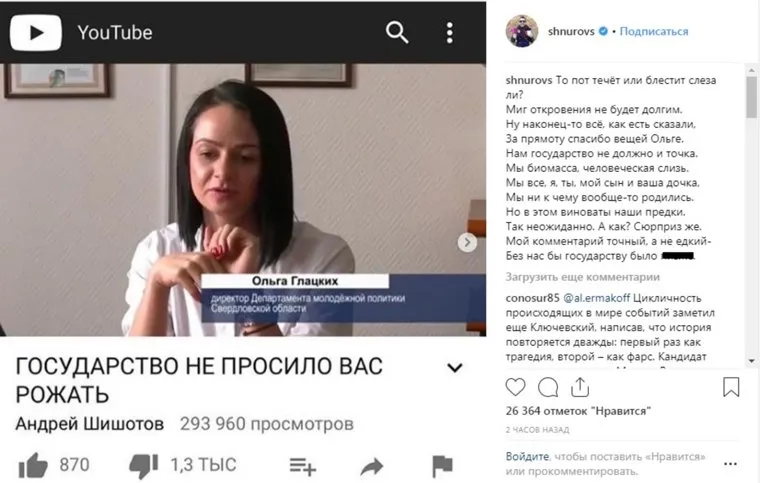Toggle the heart like on Instagram post

coord(515,387)
